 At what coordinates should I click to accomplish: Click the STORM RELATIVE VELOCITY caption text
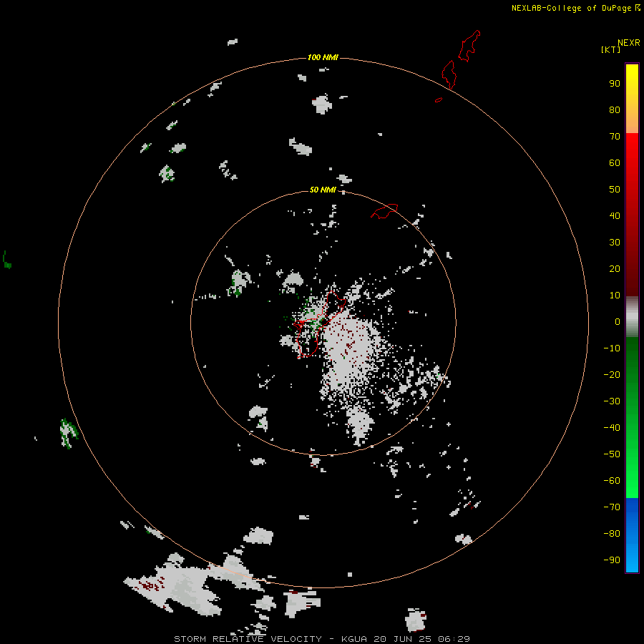248,639
